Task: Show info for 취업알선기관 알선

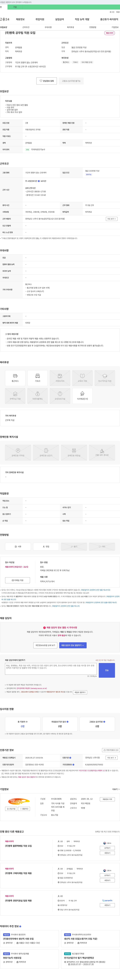Action: (67, 722)
